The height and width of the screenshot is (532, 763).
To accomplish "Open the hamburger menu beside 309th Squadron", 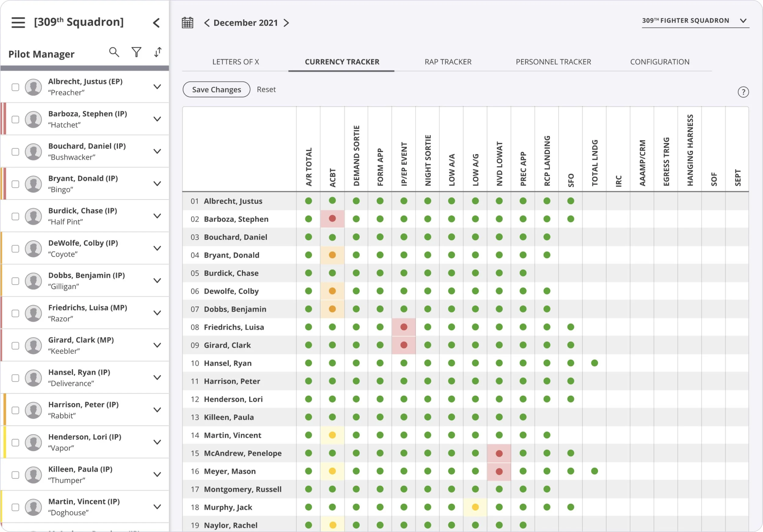I will 18,23.
